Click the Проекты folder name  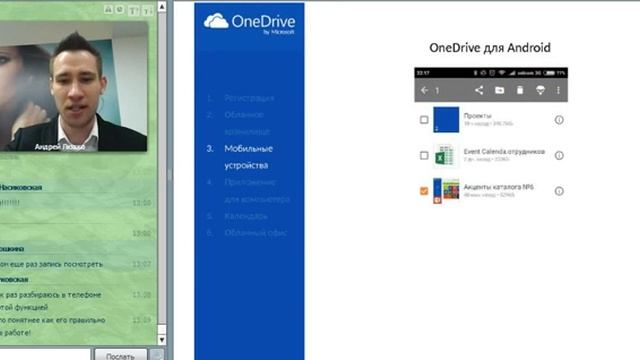478,116
